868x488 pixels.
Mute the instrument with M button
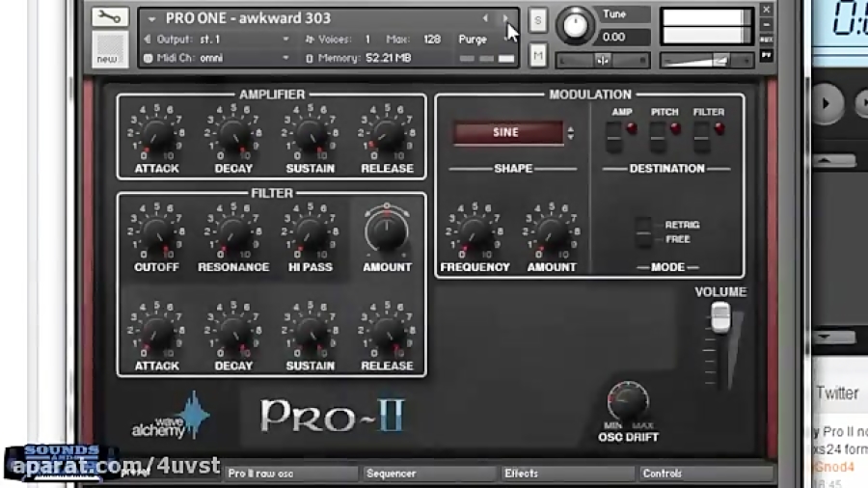click(537, 55)
